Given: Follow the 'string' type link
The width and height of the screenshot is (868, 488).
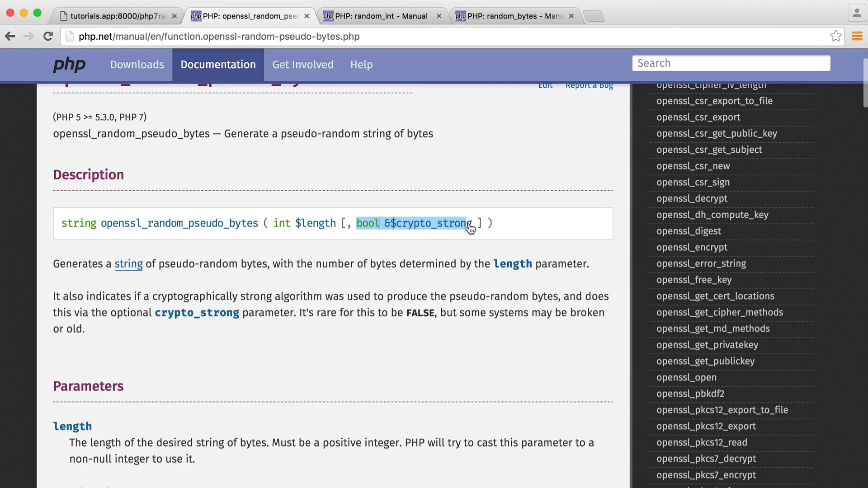Looking at the screenshot, I should (x=128, y=264).
